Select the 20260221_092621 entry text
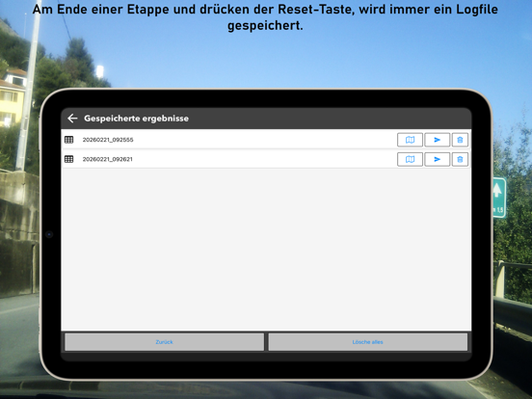This screenshot has height=399, width=532. tap(108, 159)
